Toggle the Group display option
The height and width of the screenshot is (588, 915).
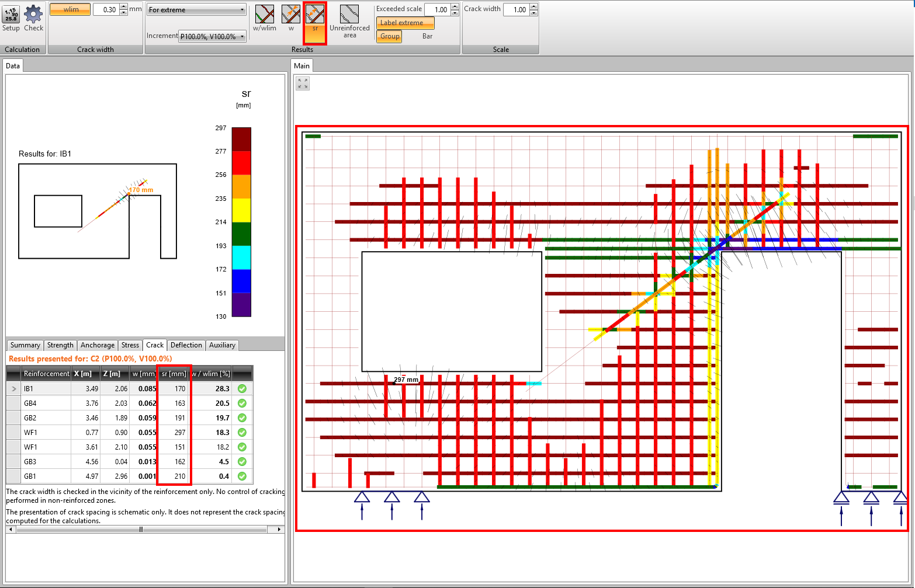tap(389, 36)
